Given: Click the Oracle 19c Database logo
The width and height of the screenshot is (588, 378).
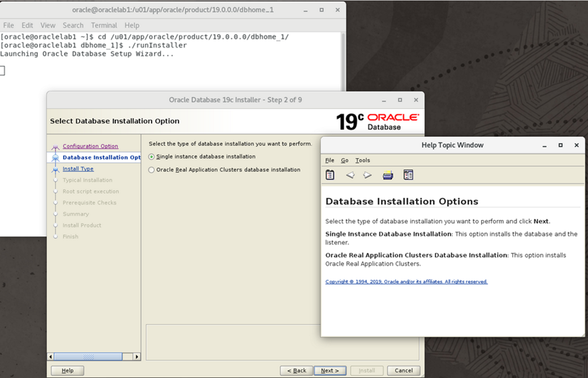Looking at the screenshot, I should (378, 121).
